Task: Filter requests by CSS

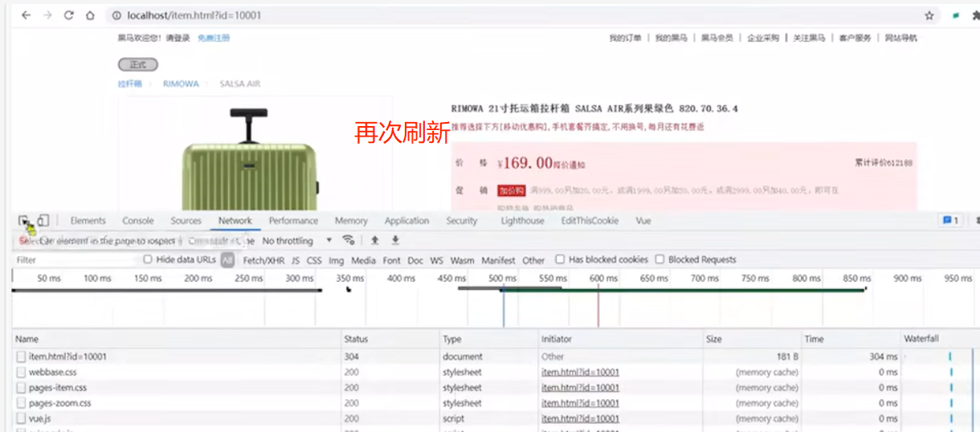Action: coord(314,260)
